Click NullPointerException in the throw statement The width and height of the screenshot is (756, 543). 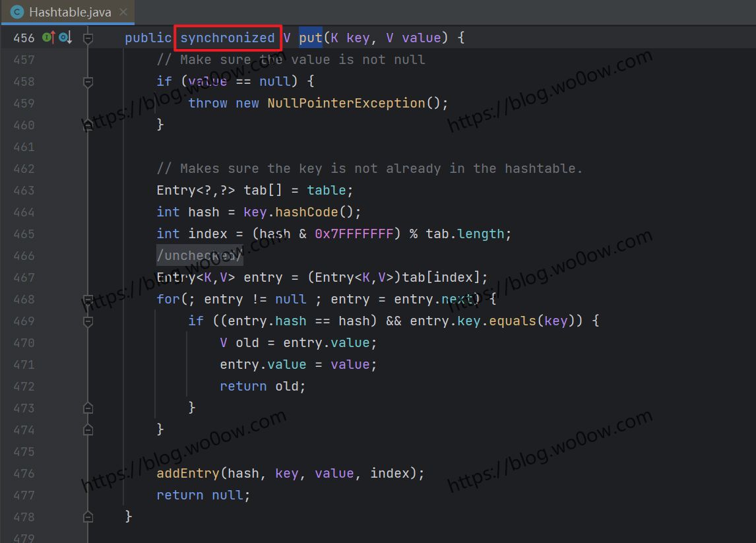(346, 103)
